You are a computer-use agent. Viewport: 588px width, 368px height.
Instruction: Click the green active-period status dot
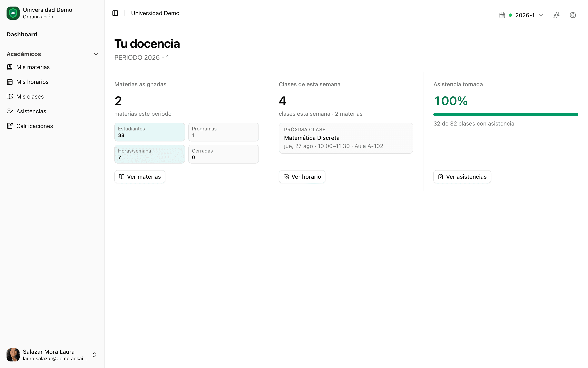point(510,15)
